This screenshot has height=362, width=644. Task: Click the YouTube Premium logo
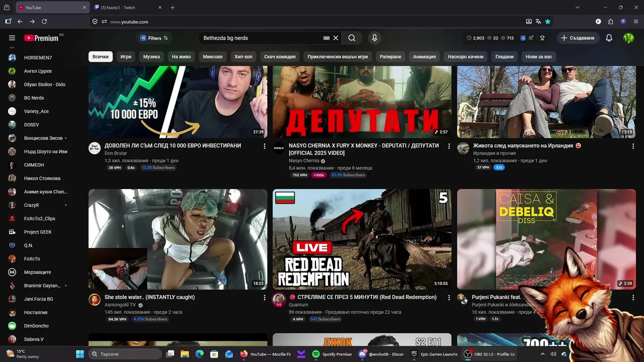click(41, 38)
